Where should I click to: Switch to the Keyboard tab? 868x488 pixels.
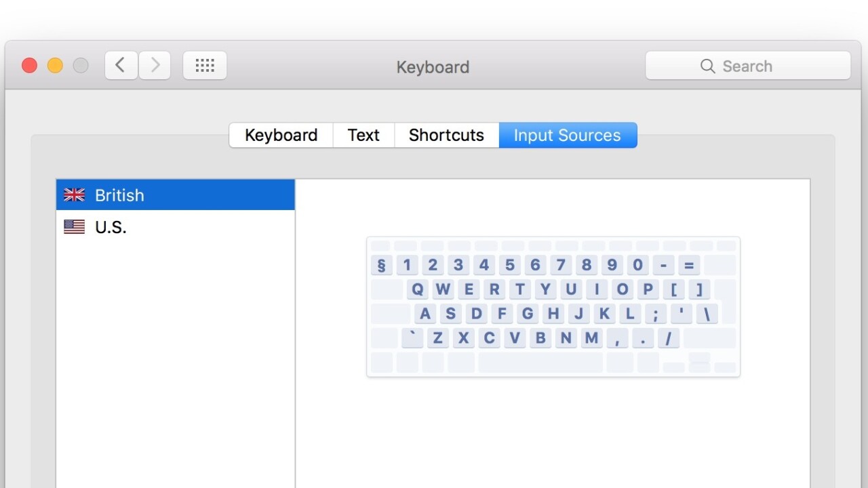281,135
